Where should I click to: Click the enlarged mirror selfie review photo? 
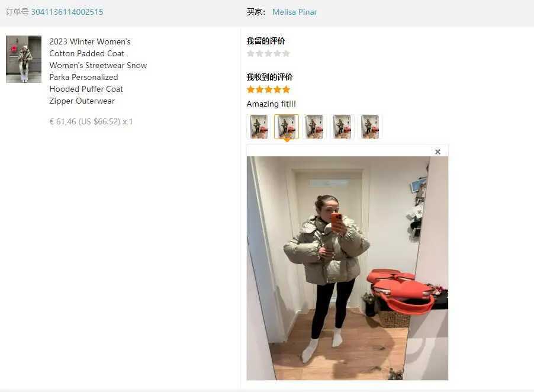(x=348, y=268)
